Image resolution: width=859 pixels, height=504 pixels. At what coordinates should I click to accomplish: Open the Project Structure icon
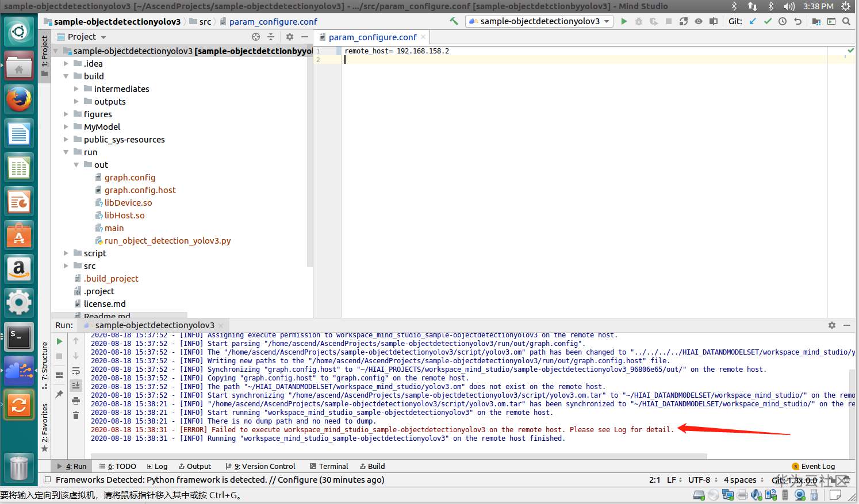point(816,21)
